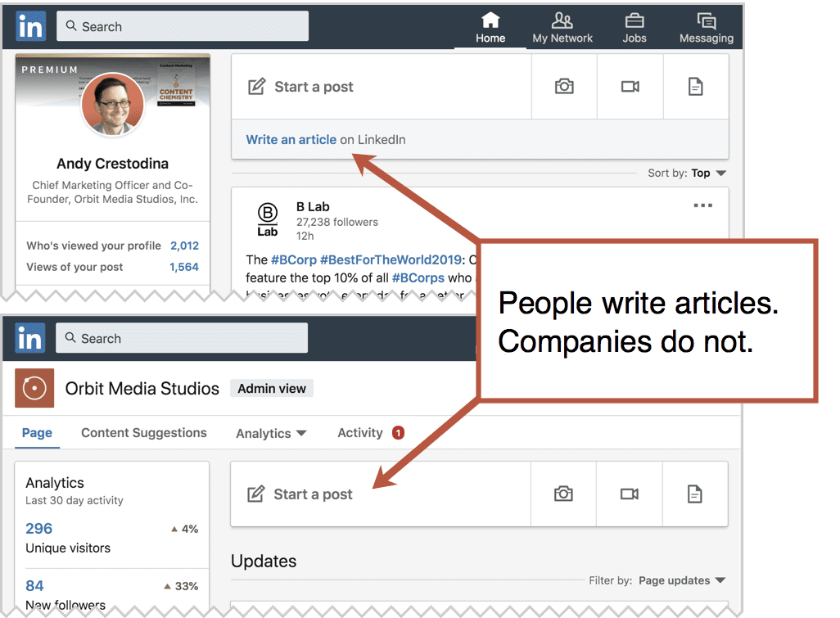Open Messaging in the navigation bar

[x=706, y=29]
